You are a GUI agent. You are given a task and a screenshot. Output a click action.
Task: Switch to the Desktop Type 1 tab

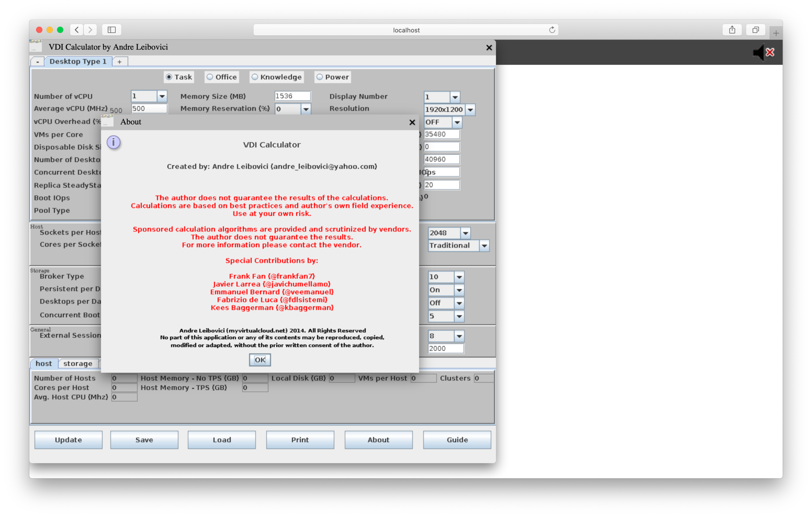click(78, 62)
